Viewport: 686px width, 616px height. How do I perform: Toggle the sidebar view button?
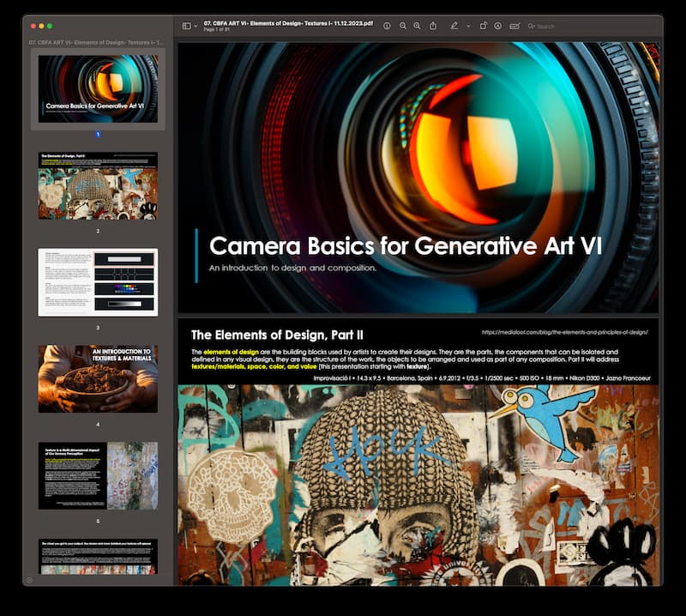pos(186,27)
